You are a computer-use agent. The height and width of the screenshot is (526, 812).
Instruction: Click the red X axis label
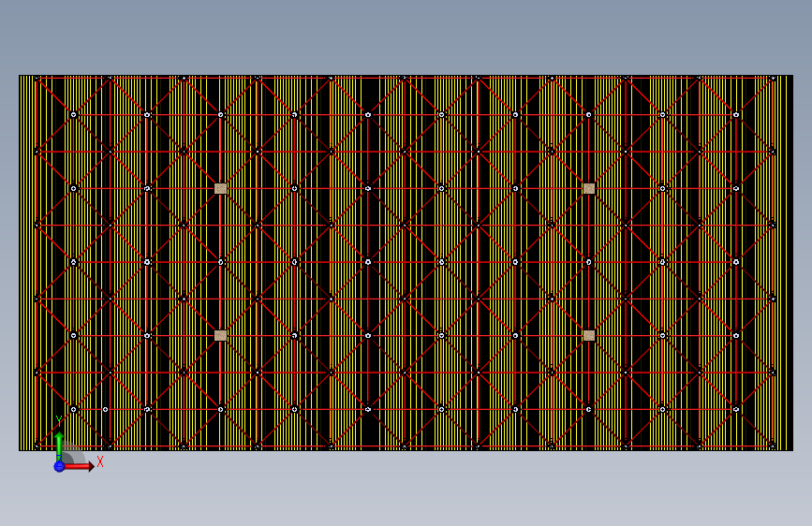[100, 461]
